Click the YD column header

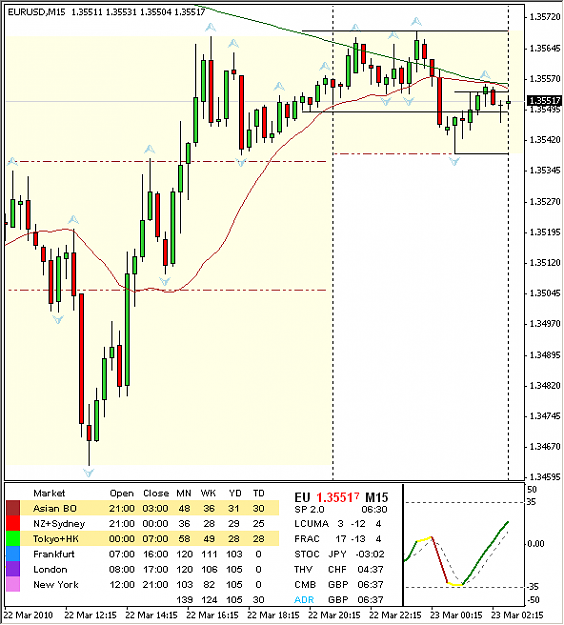[x=235, y=493]
